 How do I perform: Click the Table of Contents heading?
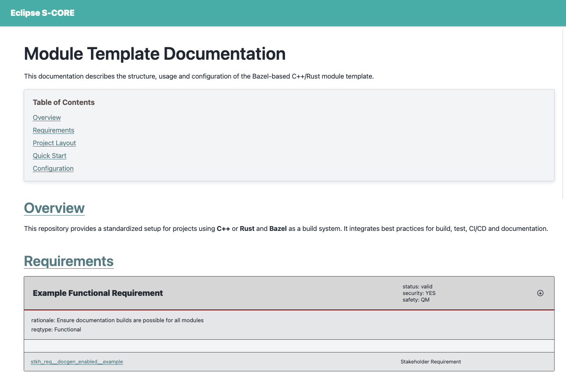64,102
